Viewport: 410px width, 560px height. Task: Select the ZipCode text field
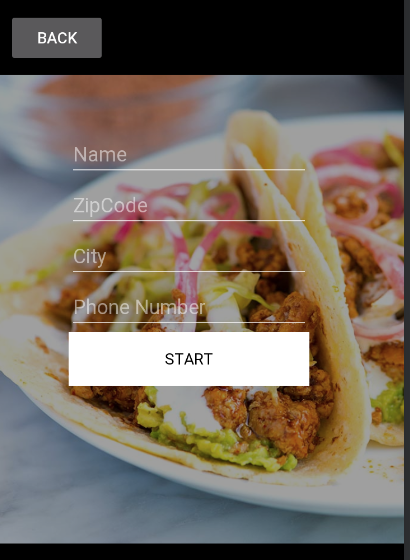[189, 206]
